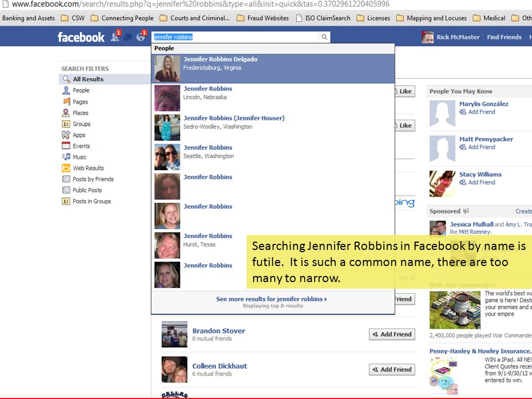This screenshot has height=399, width=532.
Task: Click the search magnifier button
Action: coord(324,37)
